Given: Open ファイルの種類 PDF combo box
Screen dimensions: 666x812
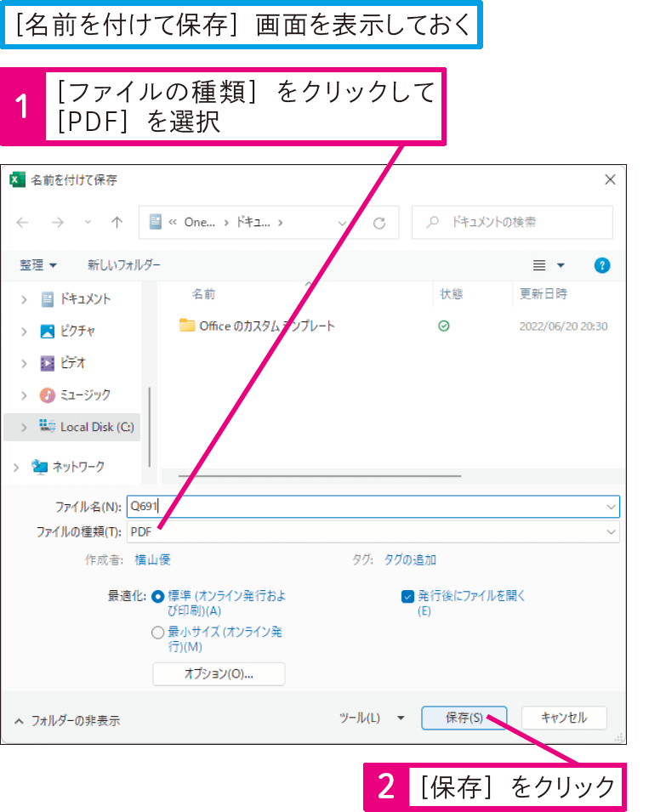Looking at the screenshot, I should 373,532.
